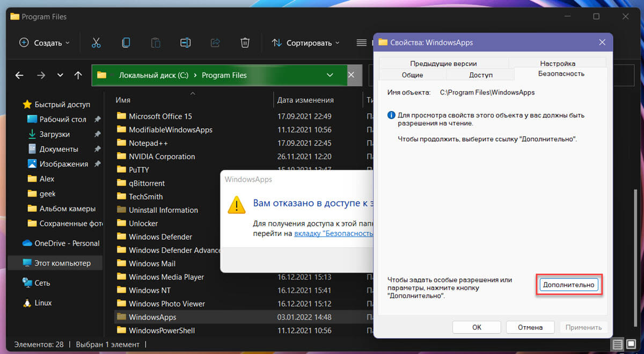Select the ModifiableWindowsApps folder

164,129
